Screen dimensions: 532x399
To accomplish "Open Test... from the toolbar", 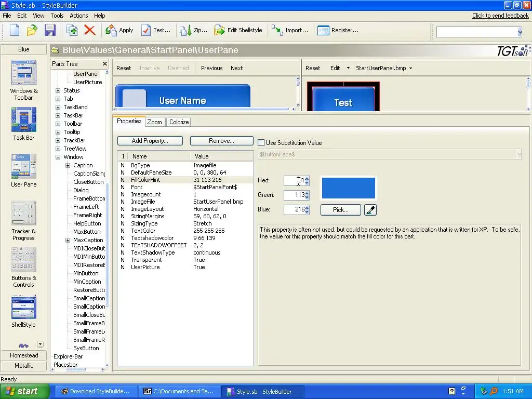I will 156,30.
